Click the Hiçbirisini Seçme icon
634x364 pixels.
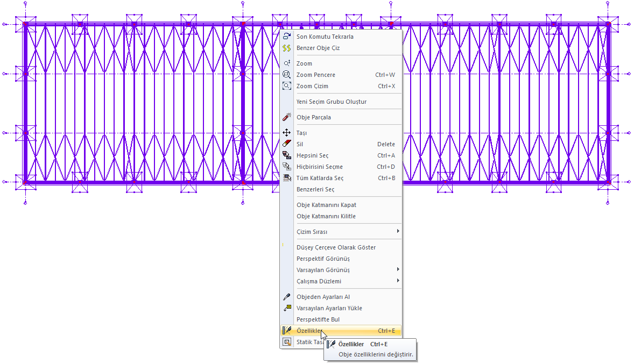(x=287, y=167)
